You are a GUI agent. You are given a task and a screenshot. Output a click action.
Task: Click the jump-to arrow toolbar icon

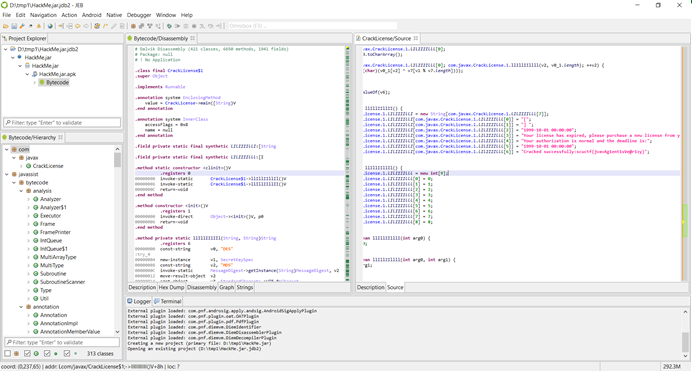61,26
